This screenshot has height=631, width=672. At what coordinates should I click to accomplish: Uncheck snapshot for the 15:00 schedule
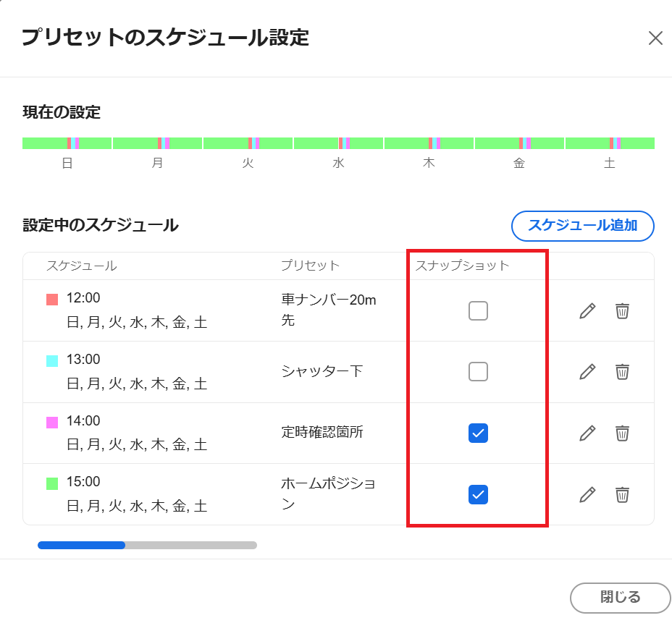(478, 495)
